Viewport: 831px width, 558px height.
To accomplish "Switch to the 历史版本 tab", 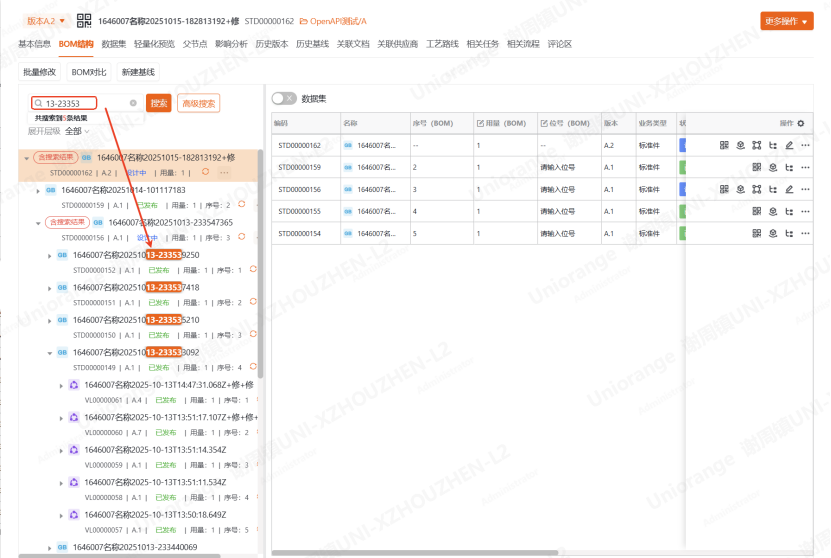I will (x=272, y=44).
